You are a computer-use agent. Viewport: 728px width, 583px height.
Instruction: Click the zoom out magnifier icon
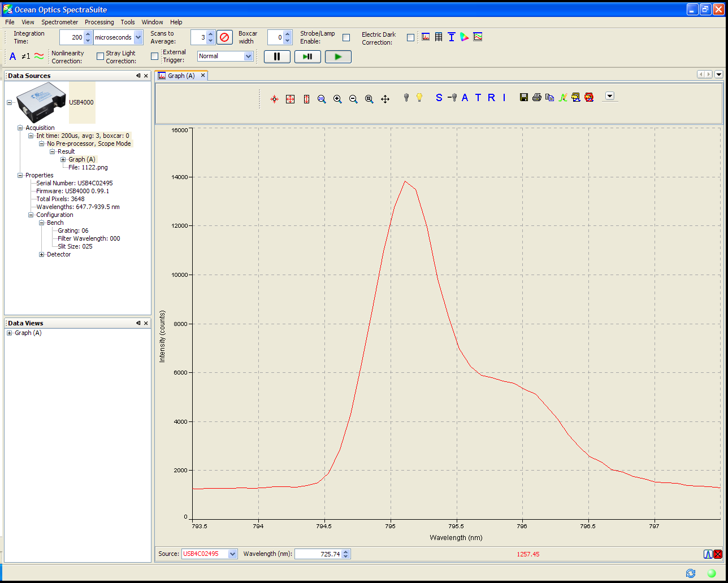[x=353, y=99]
